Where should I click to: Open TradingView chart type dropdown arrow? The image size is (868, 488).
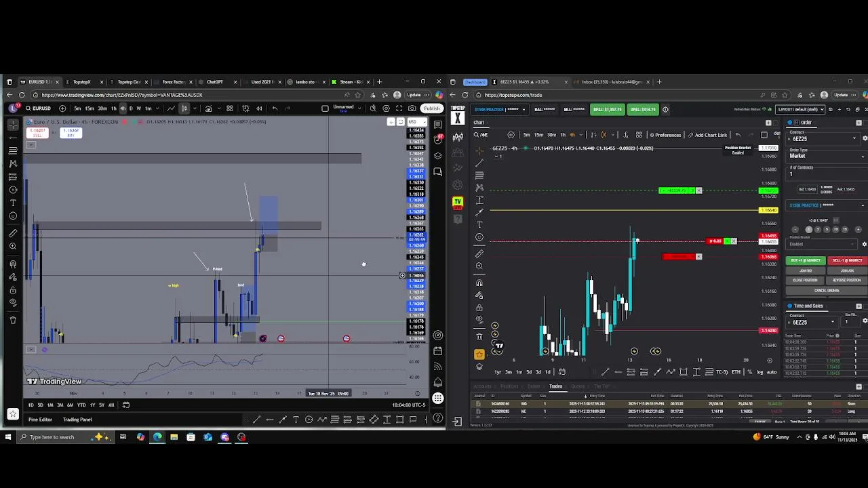[x=195, y=108]
